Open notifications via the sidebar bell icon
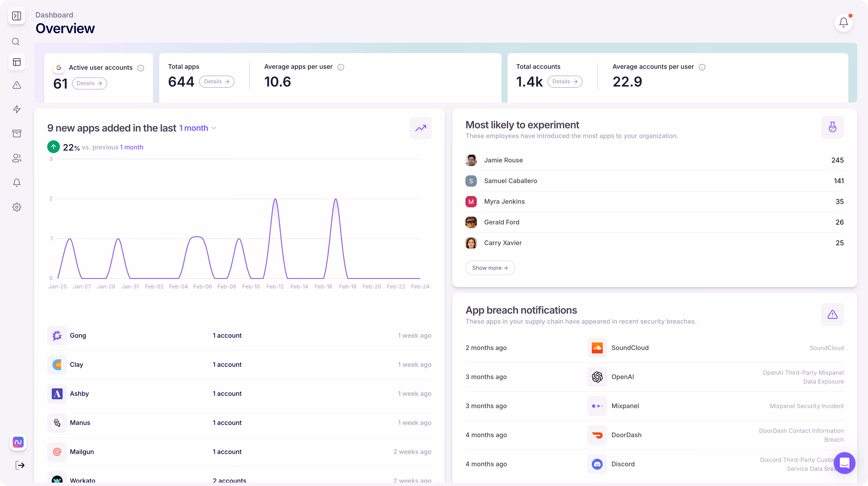 point(16,182)
